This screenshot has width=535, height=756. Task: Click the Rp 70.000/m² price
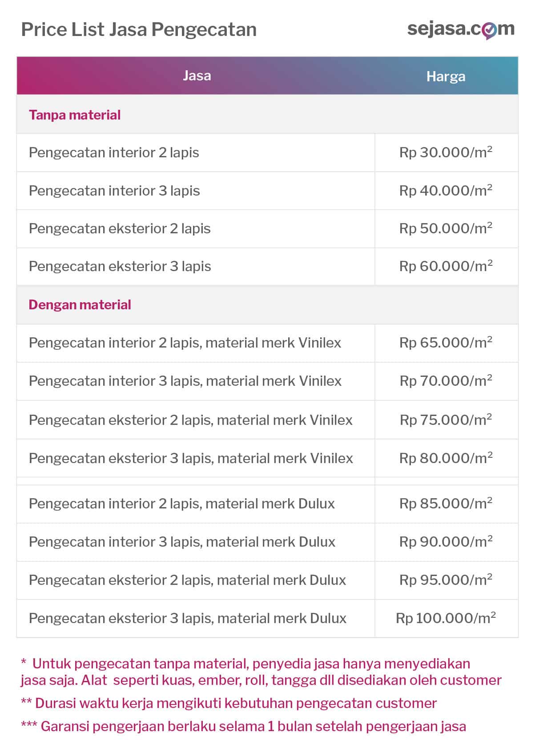446,380
